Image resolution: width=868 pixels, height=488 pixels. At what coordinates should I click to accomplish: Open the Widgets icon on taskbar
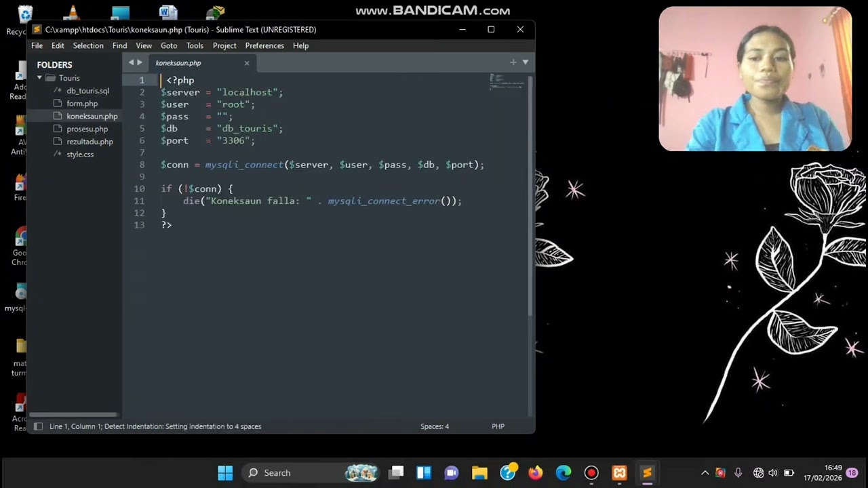[424, 472]
